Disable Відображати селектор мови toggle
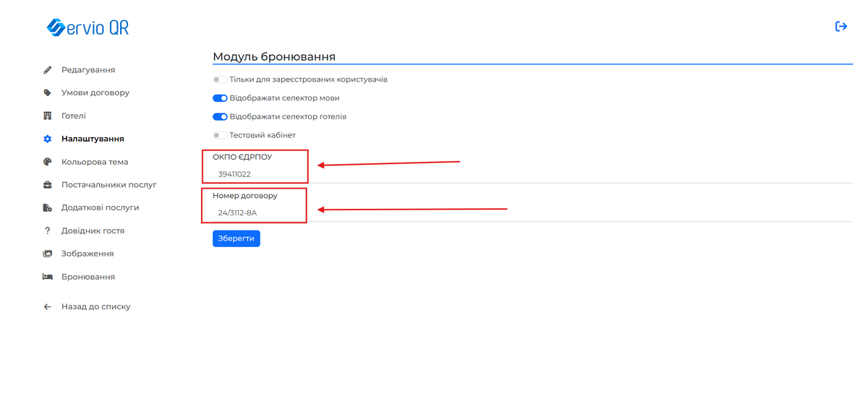The height and width of the screenshot is (393, 868). [x=220, y=98]
